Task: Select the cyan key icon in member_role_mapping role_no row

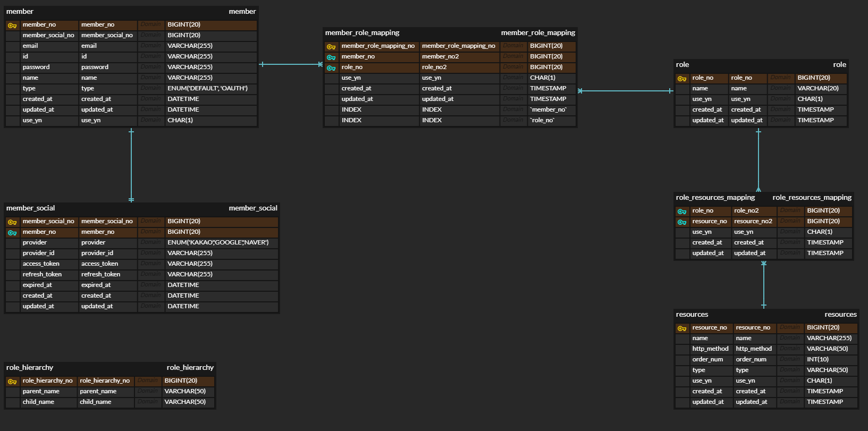Action: pyautogui.click(x=331, y=67)
